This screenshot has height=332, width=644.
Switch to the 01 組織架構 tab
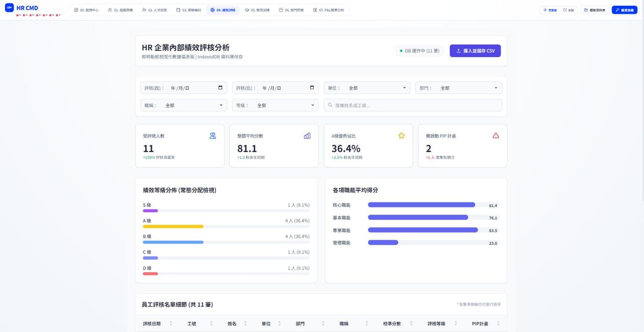tap(120, 10)
